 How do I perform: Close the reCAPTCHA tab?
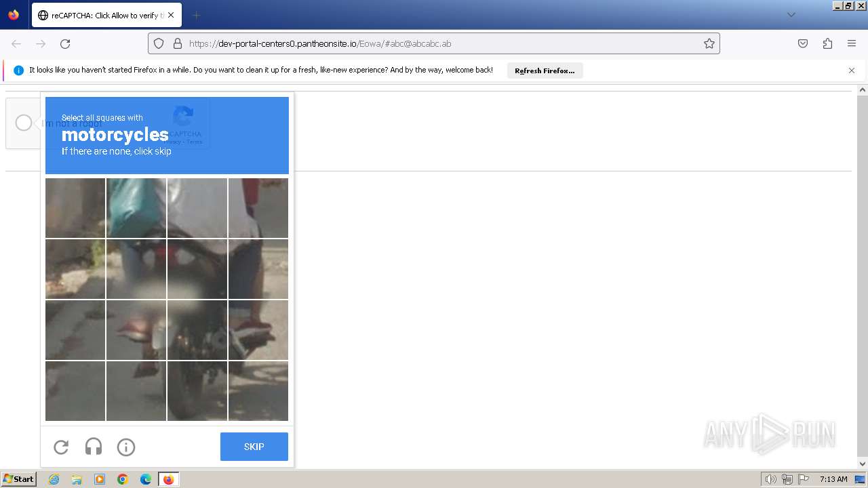point(171,15)
